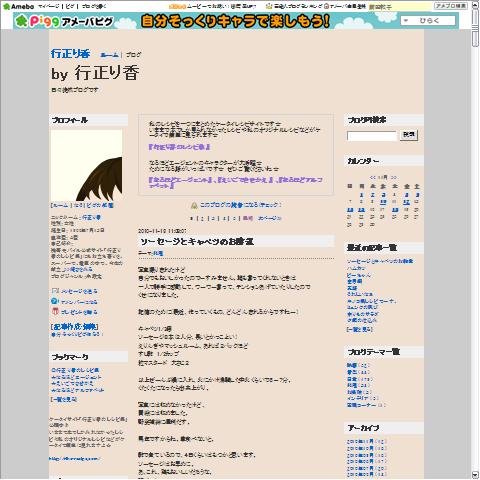The width and height of the screenshot is (480, 480).
Task: Click 次ページ>> in the pagination
Action: pyautogui.click(x=270, y=218)
